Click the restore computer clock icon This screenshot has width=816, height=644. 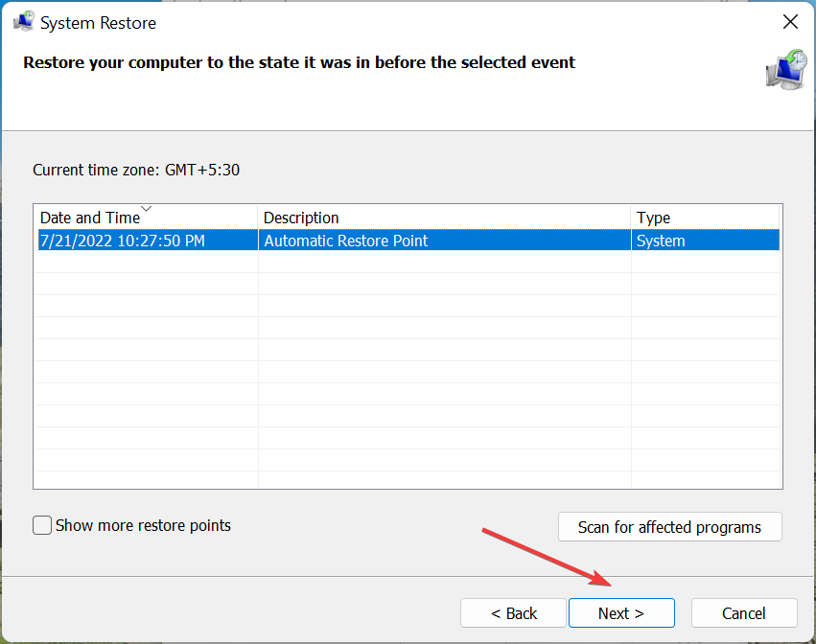[786, 70]
